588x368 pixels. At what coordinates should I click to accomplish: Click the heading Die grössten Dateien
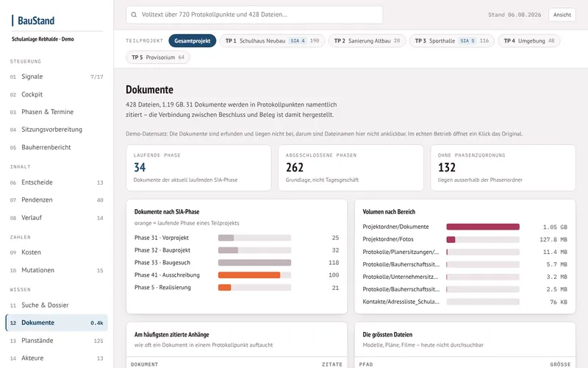coord(387,335)
